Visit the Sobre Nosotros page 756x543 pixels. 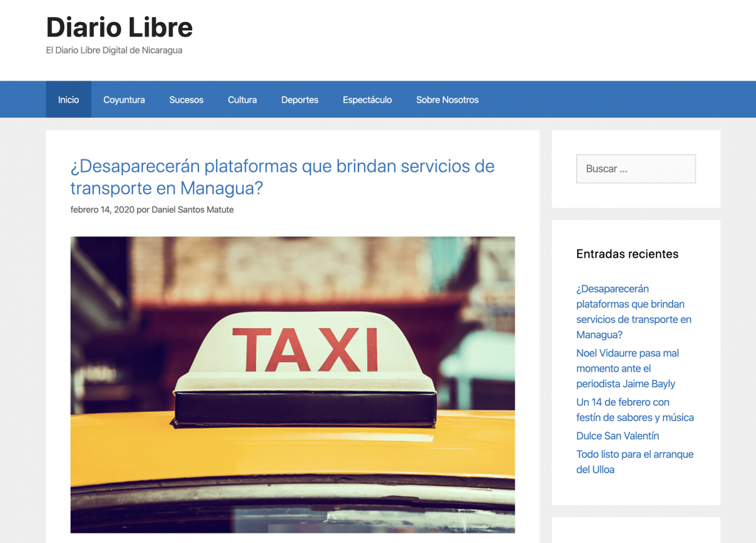[447, 100]
